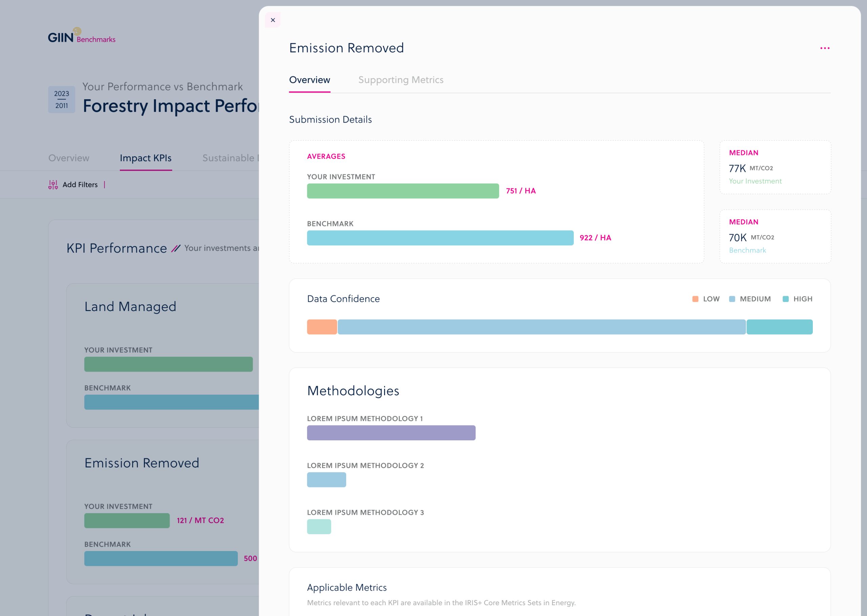Click the Forestry Impact Performance title
This screenshot has width=867, height=616.
tap(171, 106)
